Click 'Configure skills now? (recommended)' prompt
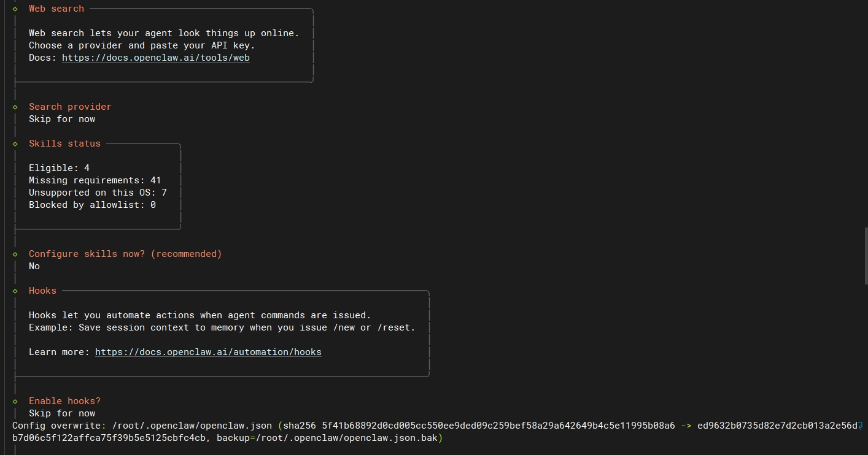Screen dimensions: 868x455 [x=125, y=254]
